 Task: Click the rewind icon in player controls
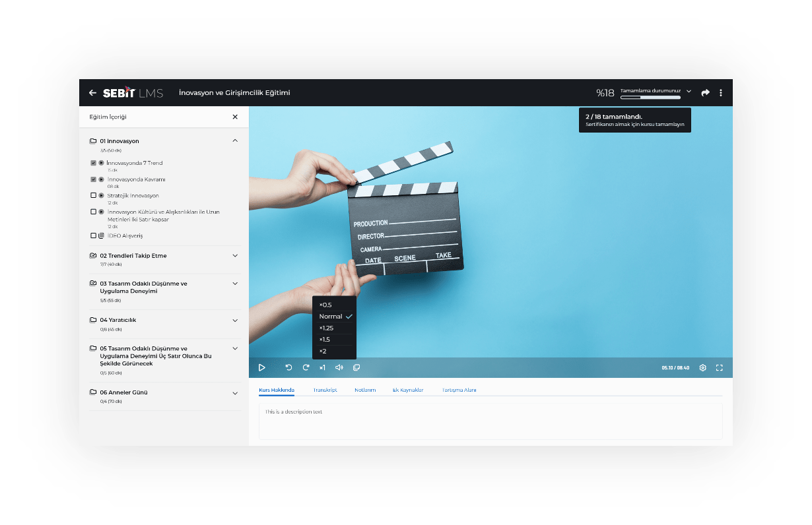coord(288,367)
